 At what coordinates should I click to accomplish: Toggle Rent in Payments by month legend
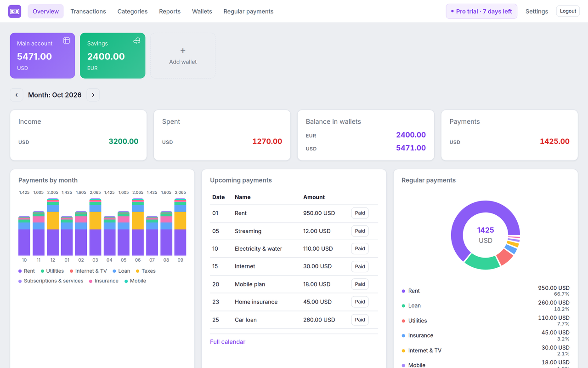27,271
